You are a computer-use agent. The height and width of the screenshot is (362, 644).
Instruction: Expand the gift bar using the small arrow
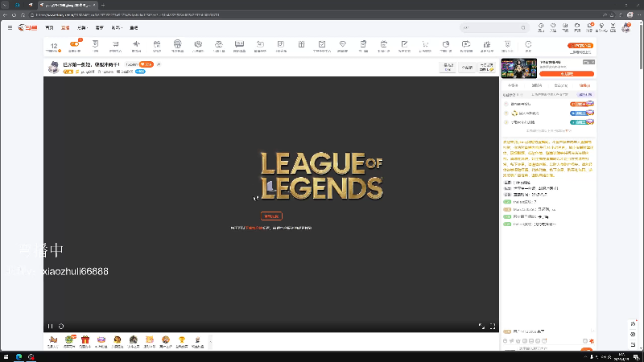(x=210, y=341)
